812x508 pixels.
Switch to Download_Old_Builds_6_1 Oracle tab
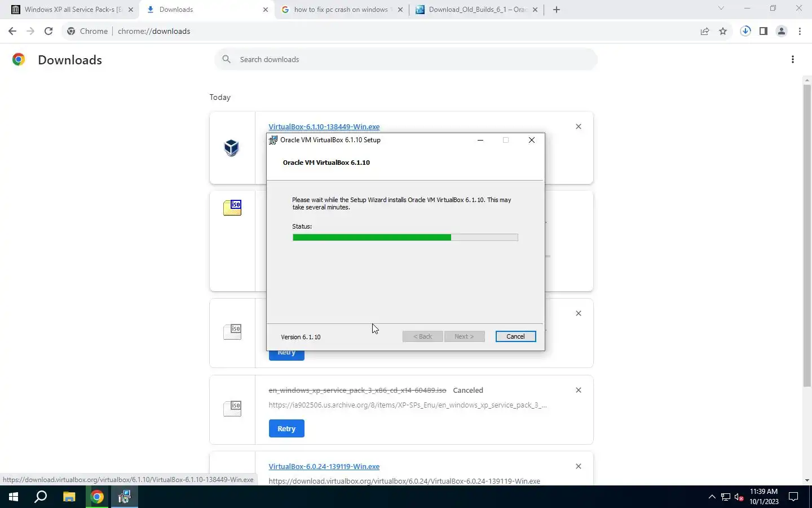478,10
